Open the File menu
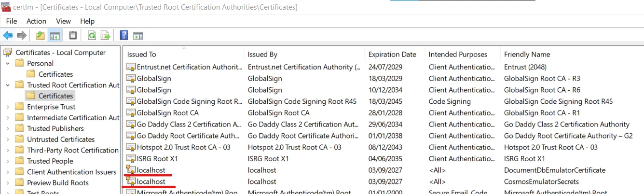Viewport: 644px width, 194px height. (x=12, y=21)
